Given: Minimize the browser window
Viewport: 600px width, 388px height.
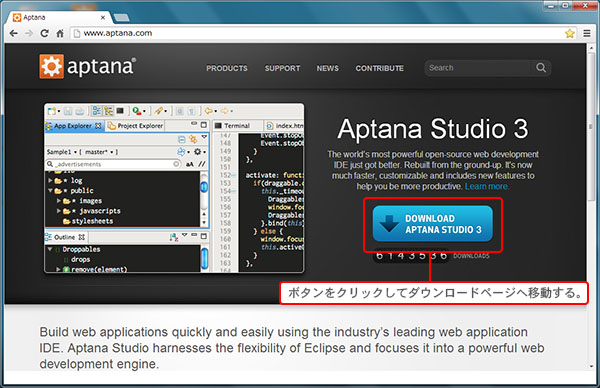Looking at the screenshot, I should pos(551,5).
